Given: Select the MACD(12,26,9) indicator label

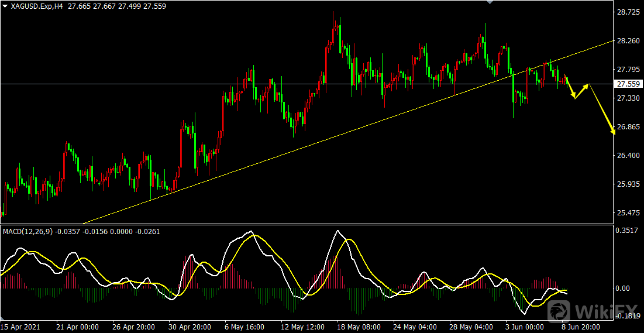Looking at the screenshot, I should pos(27,231).
